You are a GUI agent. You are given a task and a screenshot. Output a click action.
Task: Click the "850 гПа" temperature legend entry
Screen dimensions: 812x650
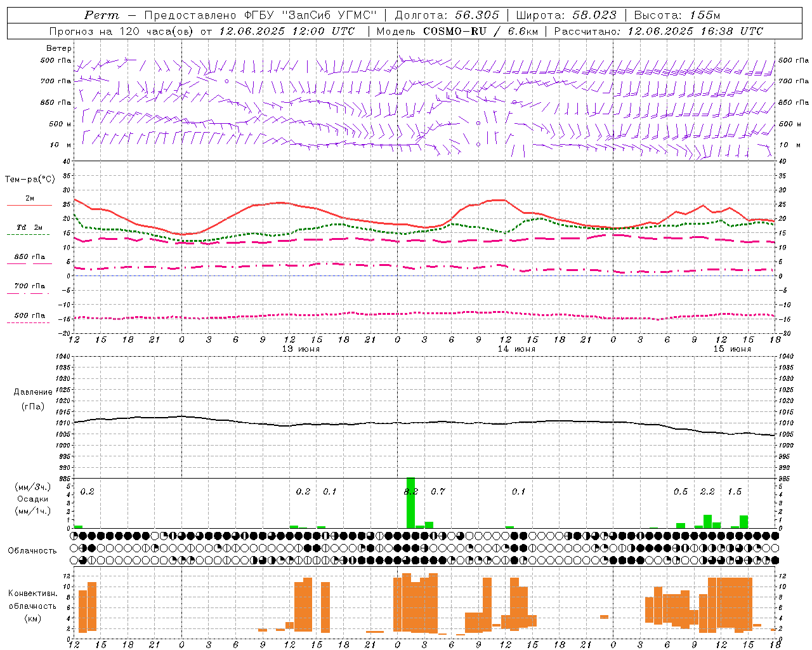29,257
